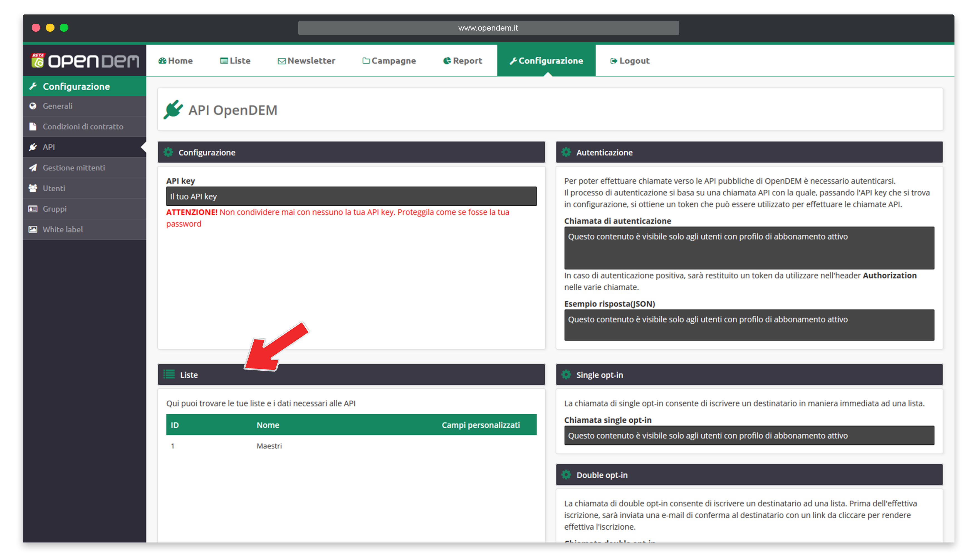The height and width of the screenshot is (560, 977).
Task: Click the Single opt-in panel title
Action: click(x=599, y=375)
